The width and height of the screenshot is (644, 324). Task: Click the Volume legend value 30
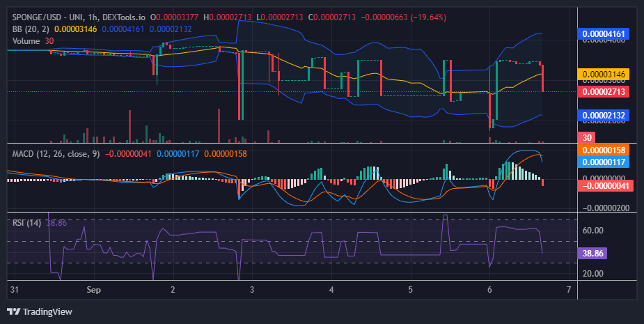tap(49, 40)
